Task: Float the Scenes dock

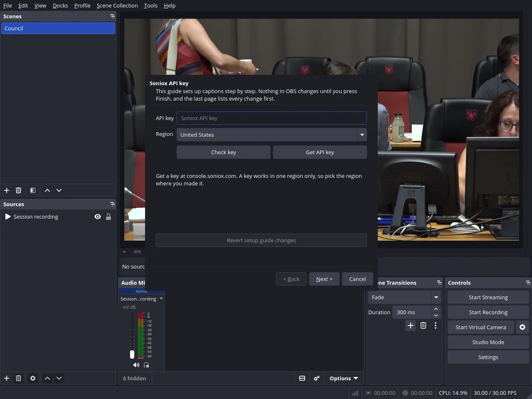Action: click(112, 16)
